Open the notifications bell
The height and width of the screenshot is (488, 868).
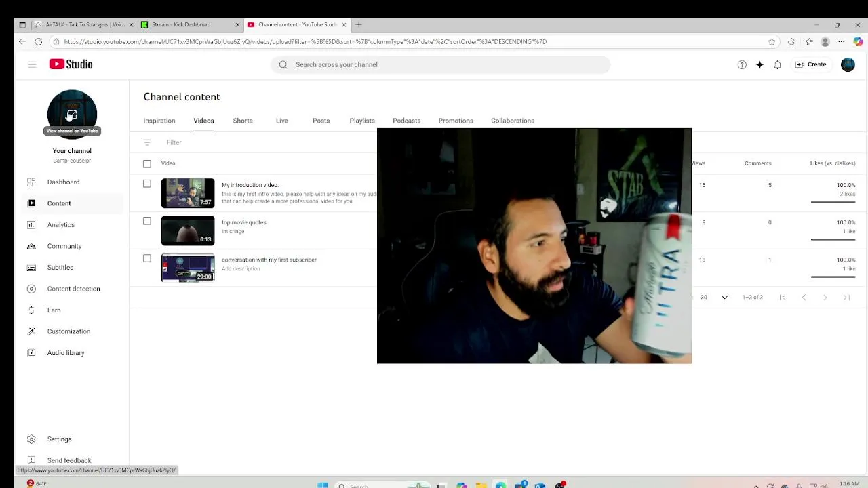point(778,64)
